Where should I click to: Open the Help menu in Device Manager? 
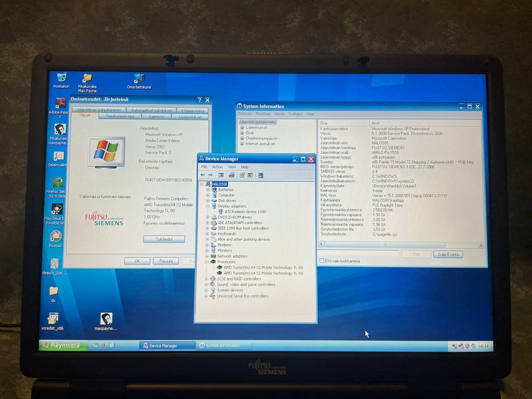244,167
